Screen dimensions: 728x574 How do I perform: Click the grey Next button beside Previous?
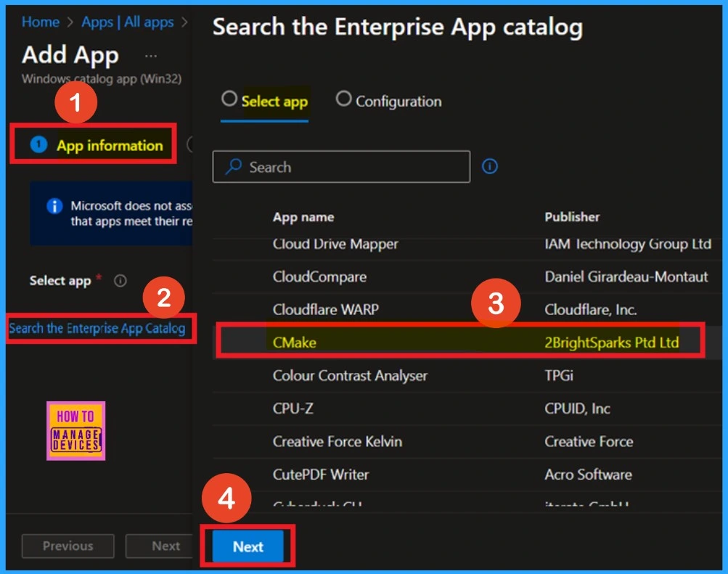coord(160,546)
